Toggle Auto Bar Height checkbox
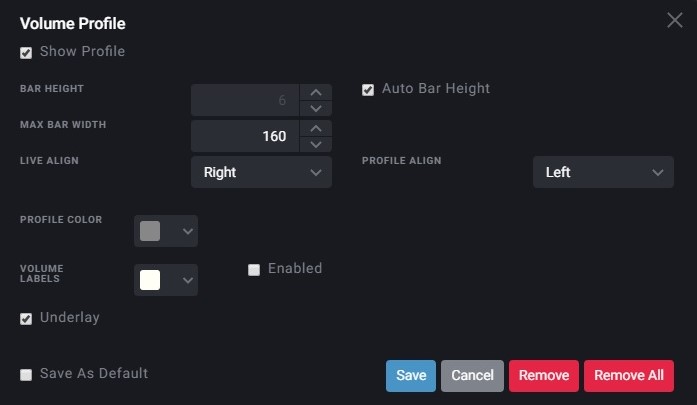Screen dimensions: 697x405 [368, 90]
